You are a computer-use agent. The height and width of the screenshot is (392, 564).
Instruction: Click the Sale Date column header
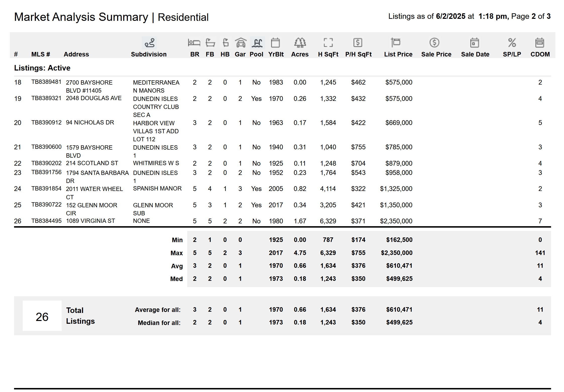pos(475,54)
